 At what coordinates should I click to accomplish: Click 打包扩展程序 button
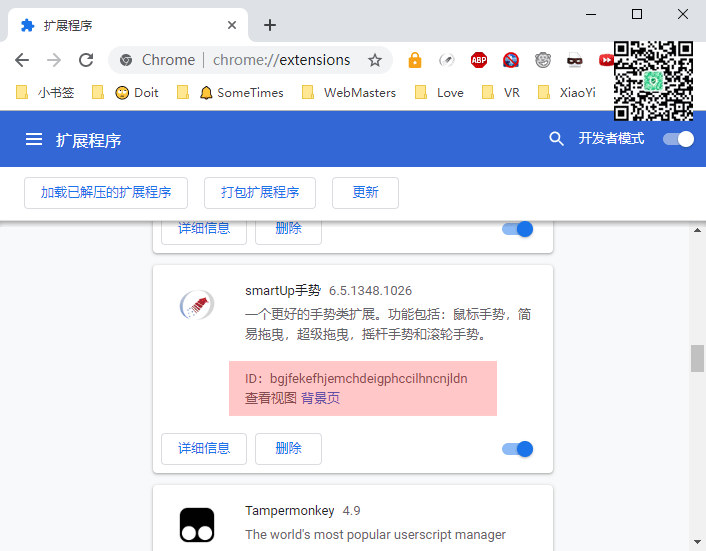click(260, 193)
